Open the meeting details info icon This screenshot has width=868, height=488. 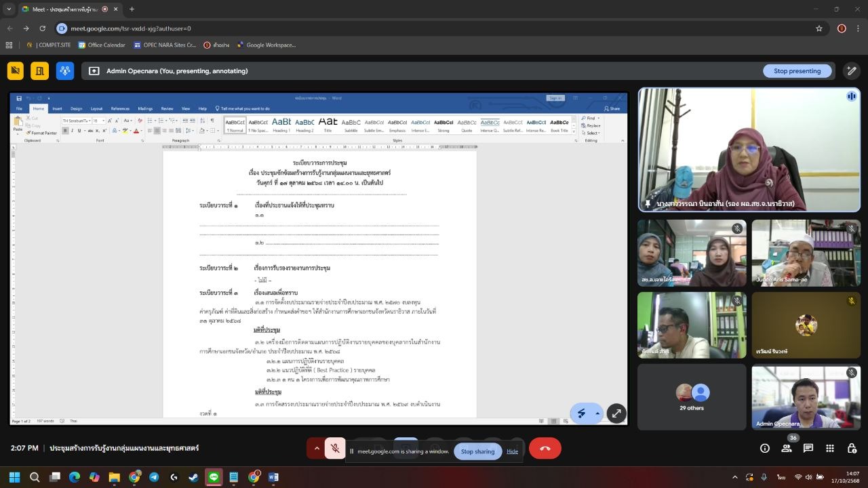click(x=765, y=448)
